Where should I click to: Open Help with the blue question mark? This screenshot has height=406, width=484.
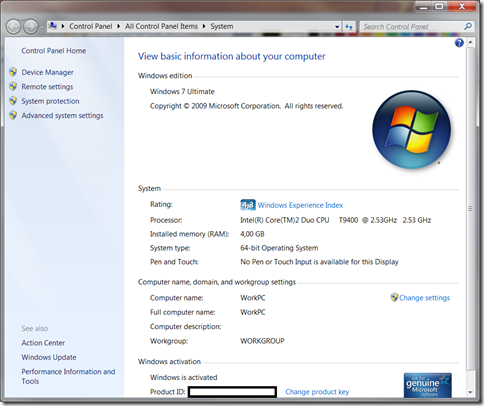(459, 43)
